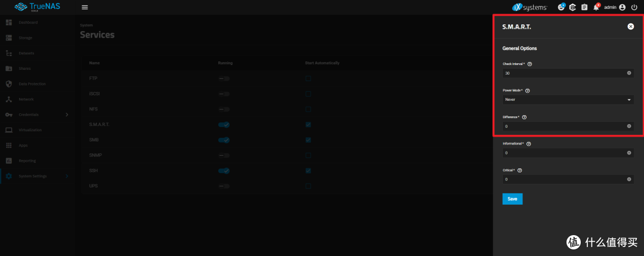
Task: Show help for Difference
Action: [x=524, y=117]
